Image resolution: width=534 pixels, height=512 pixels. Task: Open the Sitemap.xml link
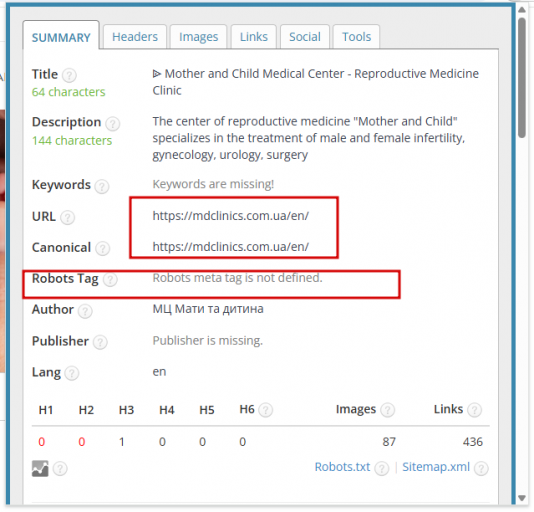tap(436, 467)
